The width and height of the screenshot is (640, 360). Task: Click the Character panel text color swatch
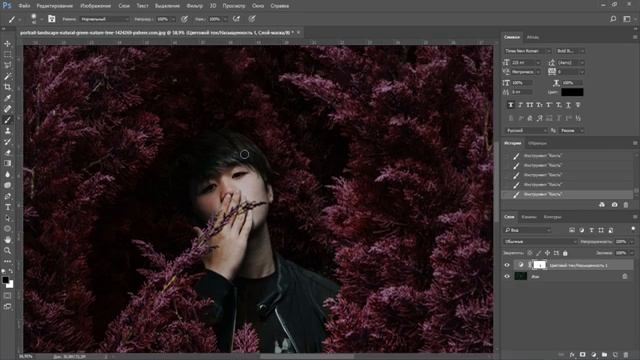[572, 92]
